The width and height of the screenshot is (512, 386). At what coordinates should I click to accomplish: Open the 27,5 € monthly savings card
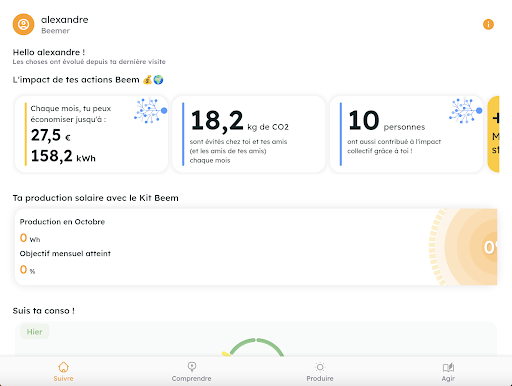click(91, 134)
